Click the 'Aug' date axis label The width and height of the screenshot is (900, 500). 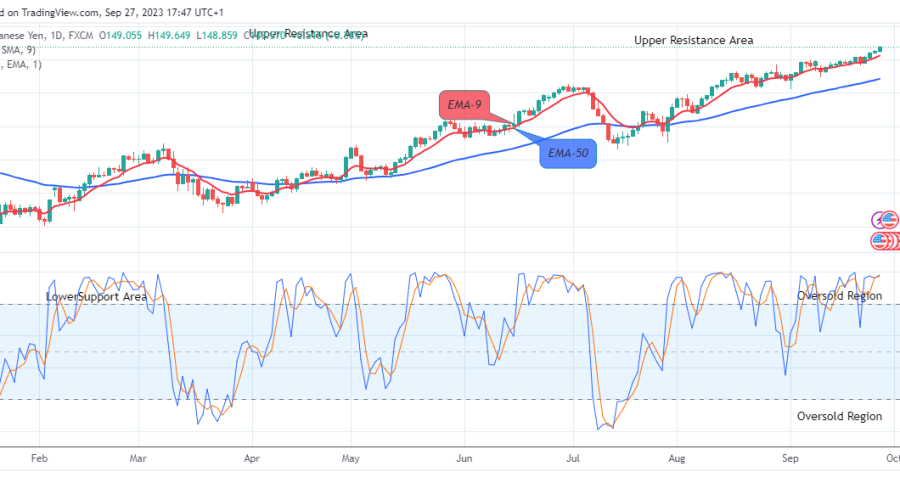click(677, 458)
